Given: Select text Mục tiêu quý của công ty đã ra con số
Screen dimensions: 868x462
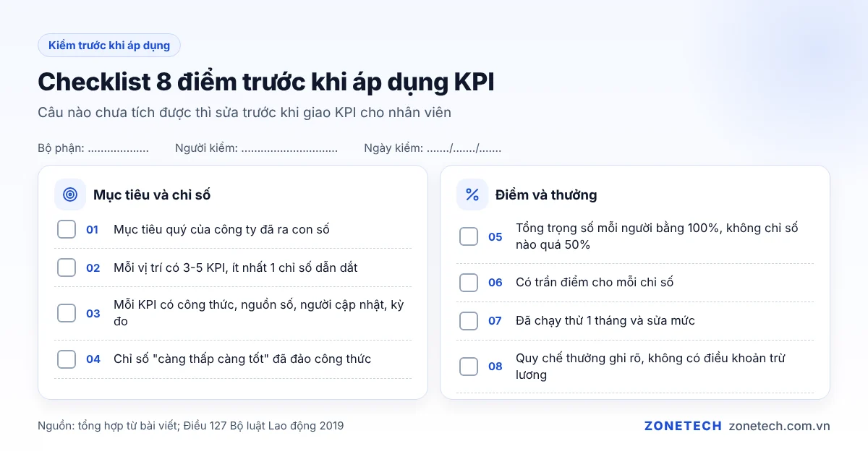Looking at the screenshot, I should coord(221,230).
